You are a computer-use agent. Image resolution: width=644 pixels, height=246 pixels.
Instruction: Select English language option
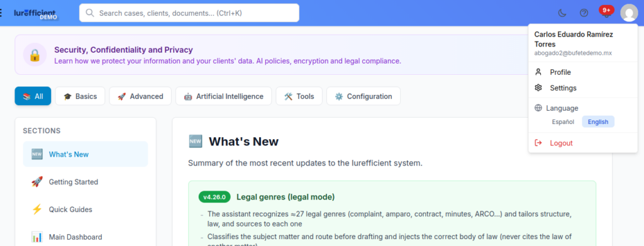pyautogui.click(x=598, y=122)
